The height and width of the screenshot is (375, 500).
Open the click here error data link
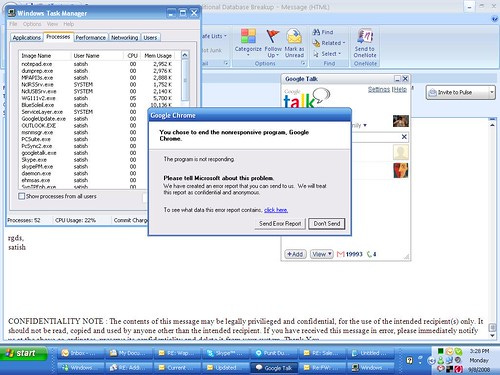click(276, 210)
